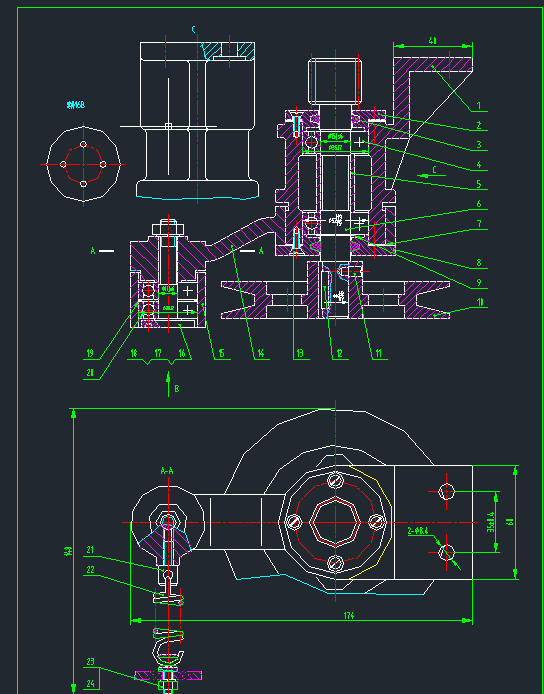Select the 2-Φ8.4 hole callout
The width and height of the screenshot is (544, 694).
(x=417, y=531)
